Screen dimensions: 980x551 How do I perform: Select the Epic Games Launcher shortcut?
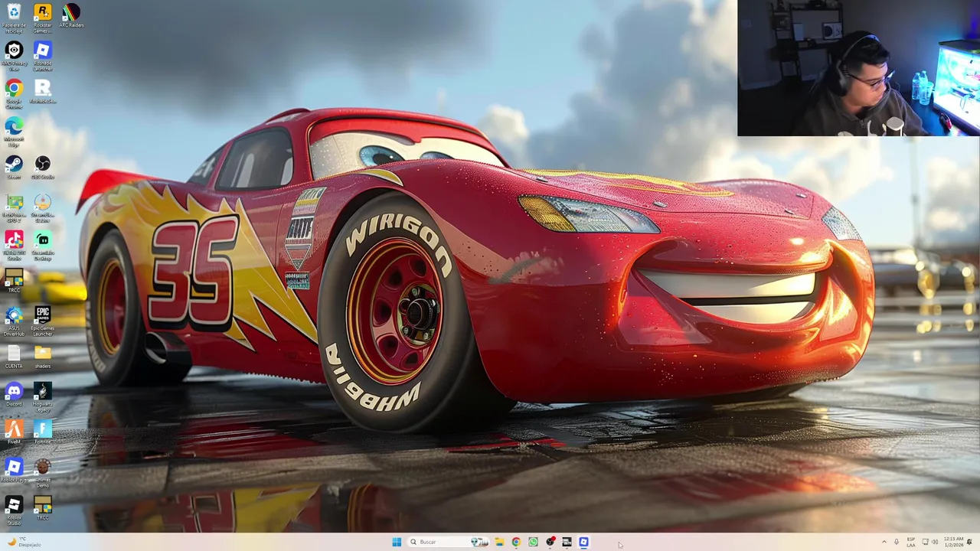(43, 322)
